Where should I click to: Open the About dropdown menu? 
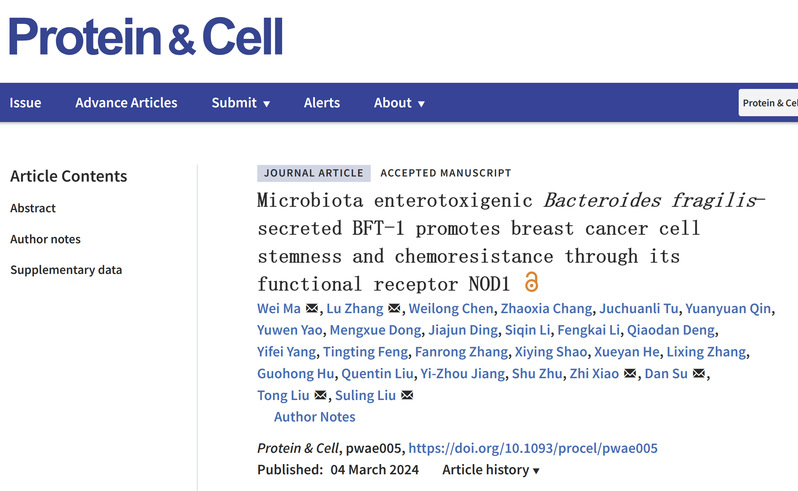(x=399, y=103)
